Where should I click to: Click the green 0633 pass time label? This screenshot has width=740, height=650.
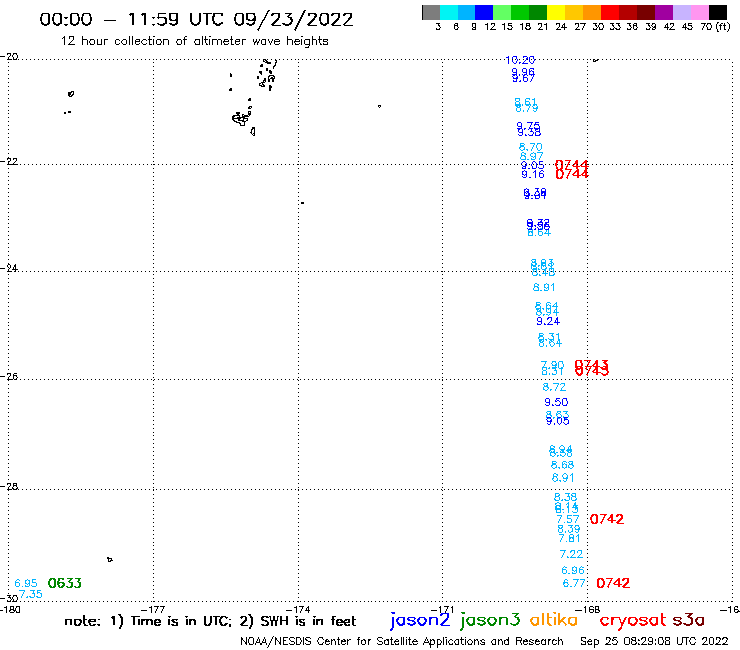pos(65,583)
